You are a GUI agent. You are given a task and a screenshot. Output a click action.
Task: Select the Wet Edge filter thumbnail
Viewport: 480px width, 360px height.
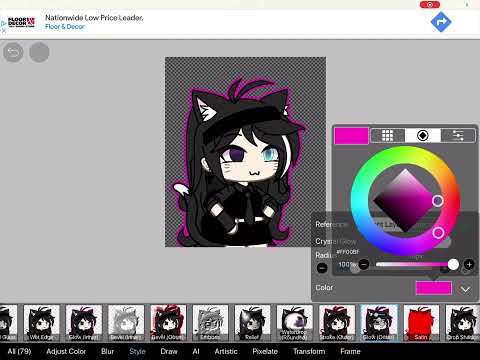click(42, 323)
